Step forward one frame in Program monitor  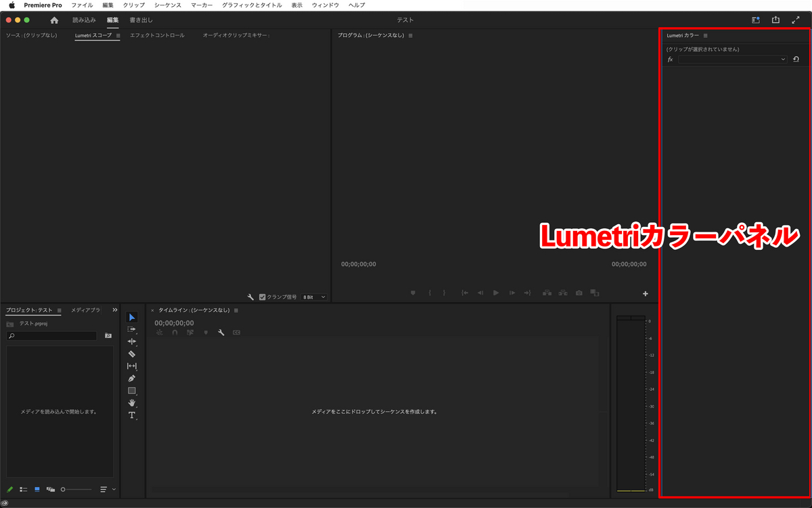512,293
